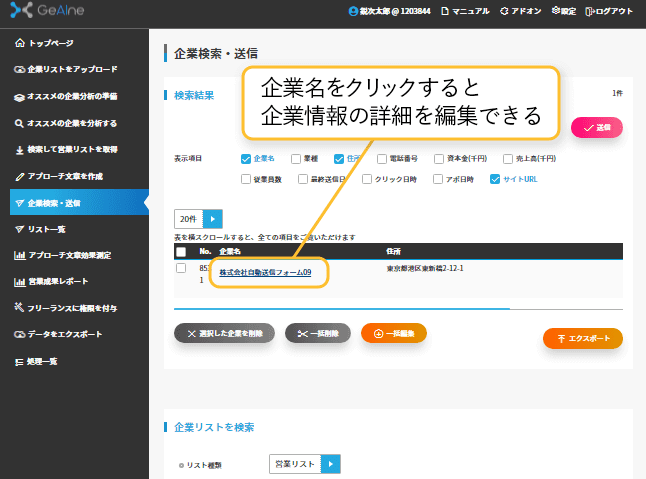Click magnifier icon beside オススメの企業を分析する

tap(19, 123)
